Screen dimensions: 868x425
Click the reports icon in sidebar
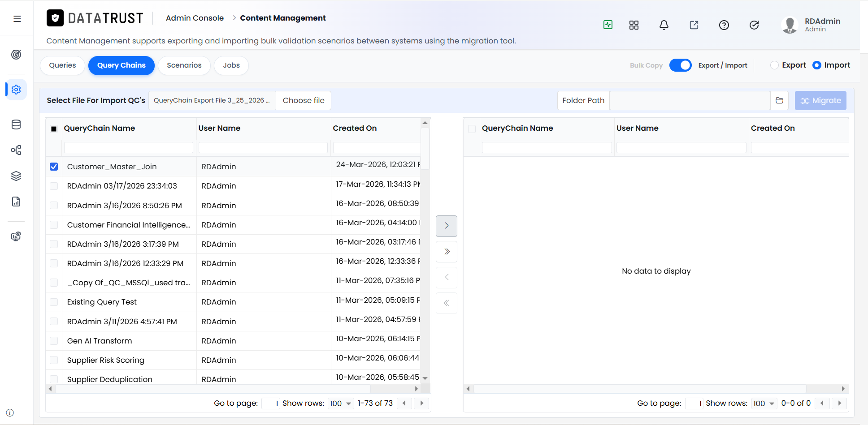tap(16, 202)
